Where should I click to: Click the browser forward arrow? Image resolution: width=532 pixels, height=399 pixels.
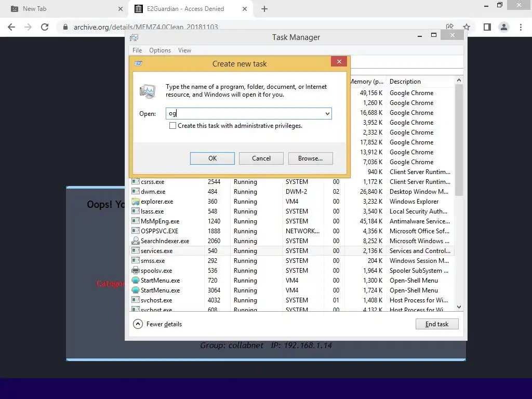point(28,27)
